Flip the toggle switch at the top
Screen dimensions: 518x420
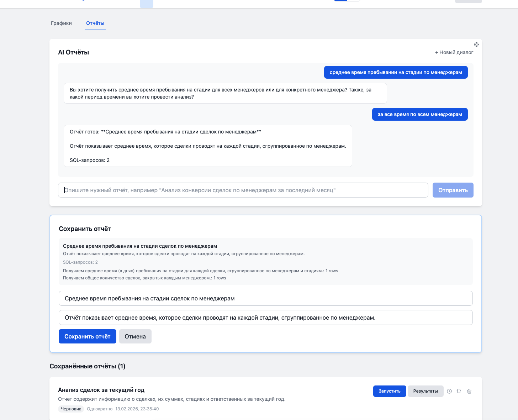click(346, 0)
